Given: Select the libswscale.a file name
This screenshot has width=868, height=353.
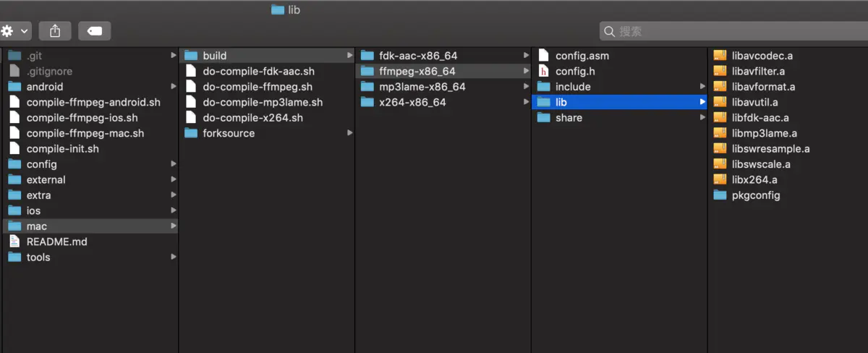Looking at the screenshot, I should (762, 164).
